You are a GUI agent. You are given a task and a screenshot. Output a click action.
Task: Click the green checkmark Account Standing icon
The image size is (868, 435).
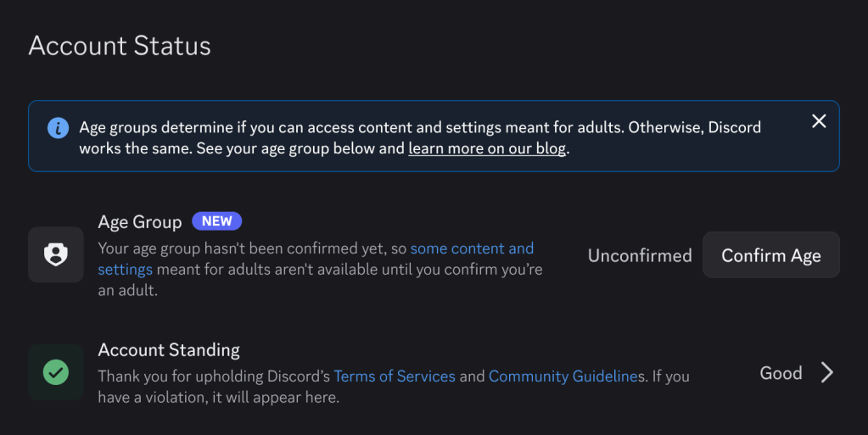56,372
